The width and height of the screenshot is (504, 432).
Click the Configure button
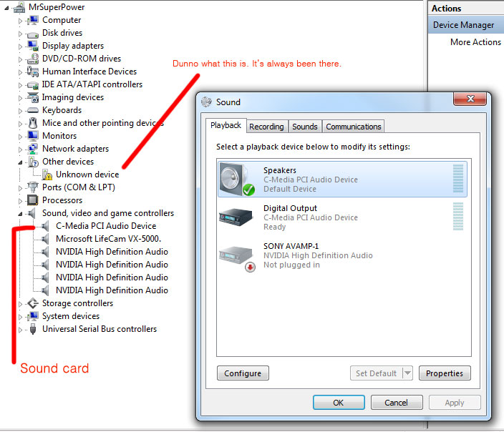pyautogui.click(x=243, y=373)
